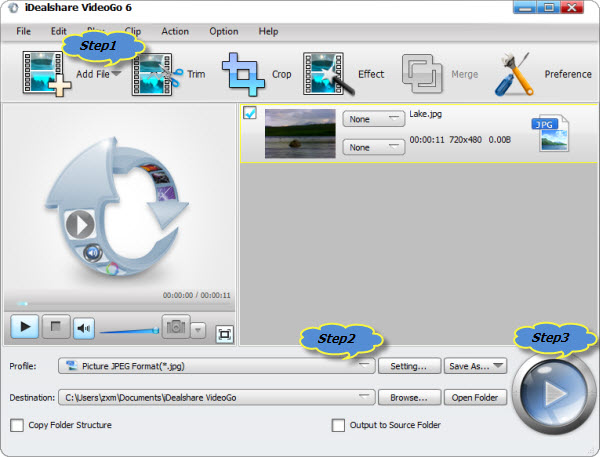
Task: Mute audio with the speaker button
Action: 84,328
